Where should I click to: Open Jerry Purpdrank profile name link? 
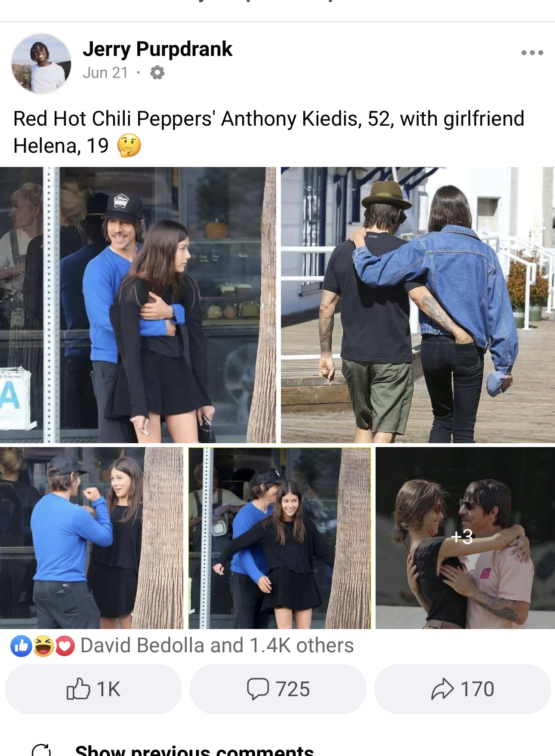coord(157,49)
